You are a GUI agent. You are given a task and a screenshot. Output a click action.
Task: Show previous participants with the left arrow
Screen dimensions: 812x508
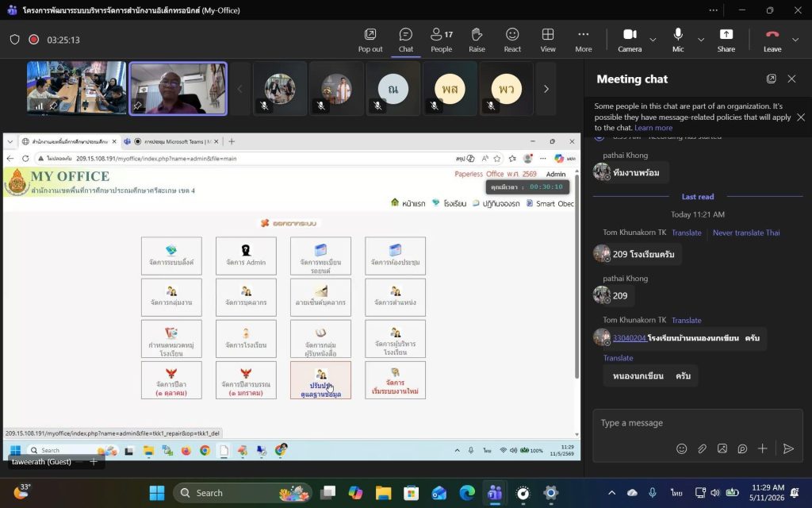click(x=239, y=89)
